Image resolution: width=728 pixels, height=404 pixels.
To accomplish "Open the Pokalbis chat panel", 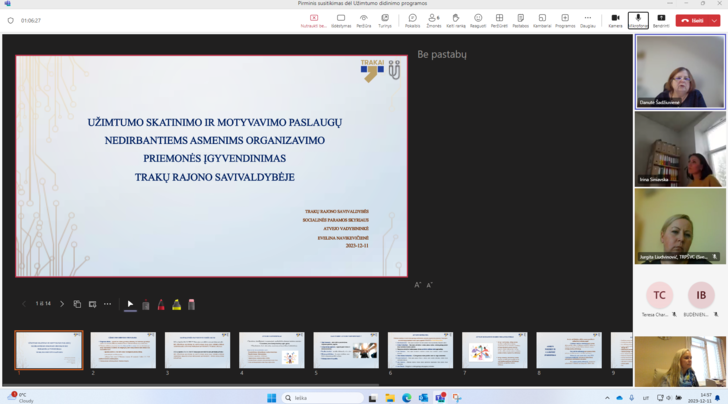I will [412, 20].
